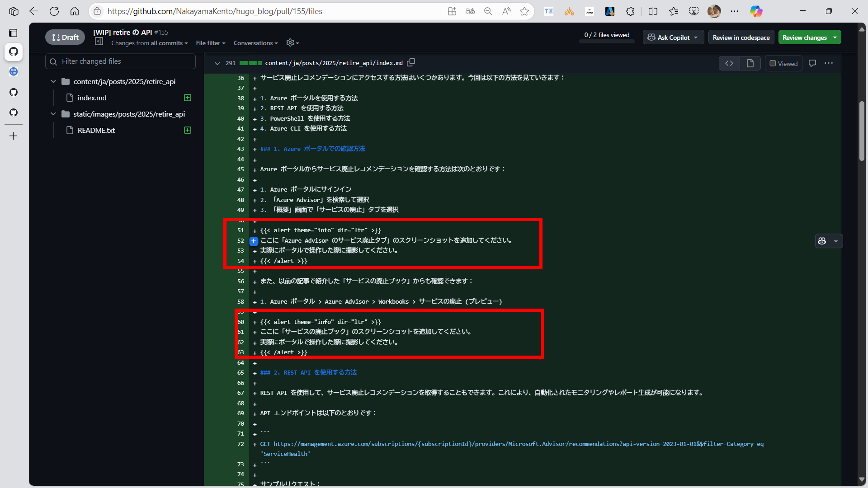Collapse static/images/posts/2025/retire_api folder
This screenshot has width=868, height=488.
[53, 114]
